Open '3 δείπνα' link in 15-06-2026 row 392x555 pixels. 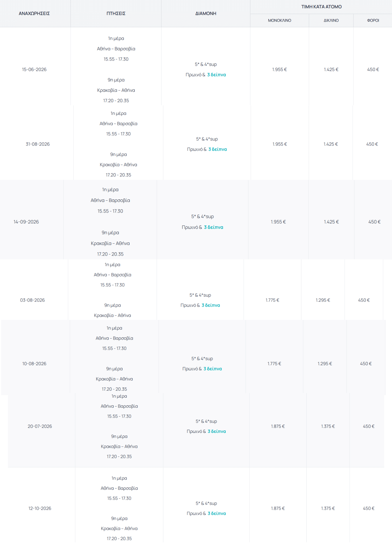(217, 75)
